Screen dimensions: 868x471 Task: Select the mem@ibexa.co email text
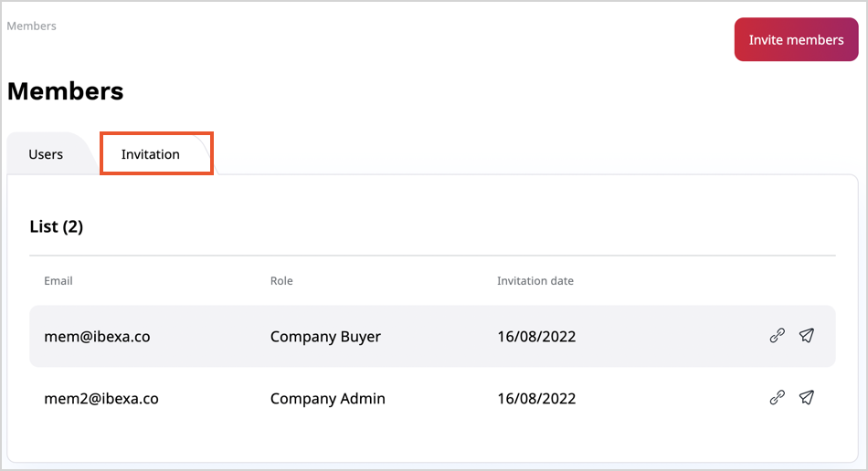point(97,337)
